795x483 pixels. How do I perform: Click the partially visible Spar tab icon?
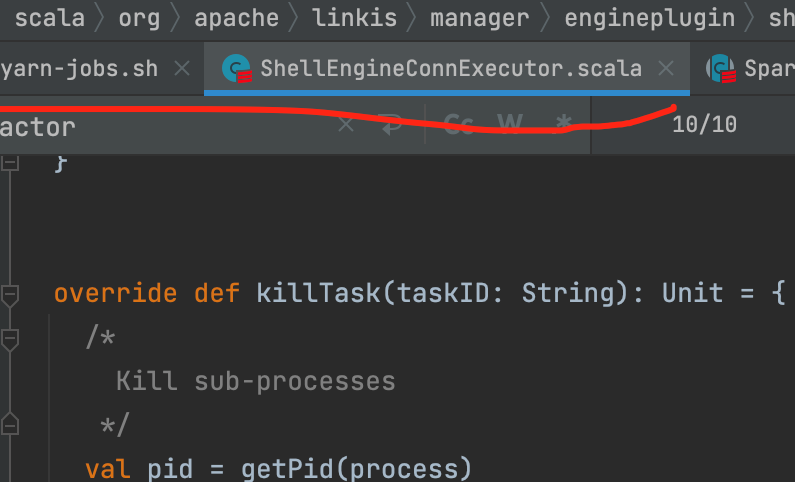720,69
